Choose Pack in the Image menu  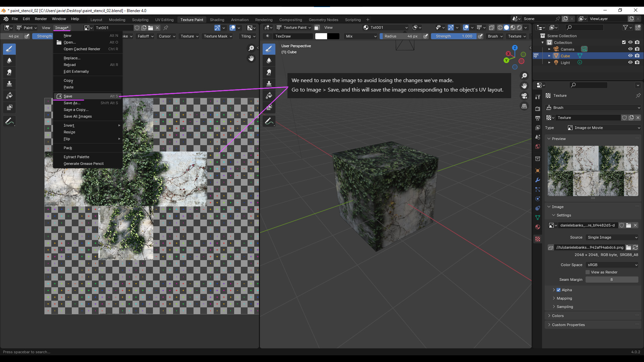point(88,148)
